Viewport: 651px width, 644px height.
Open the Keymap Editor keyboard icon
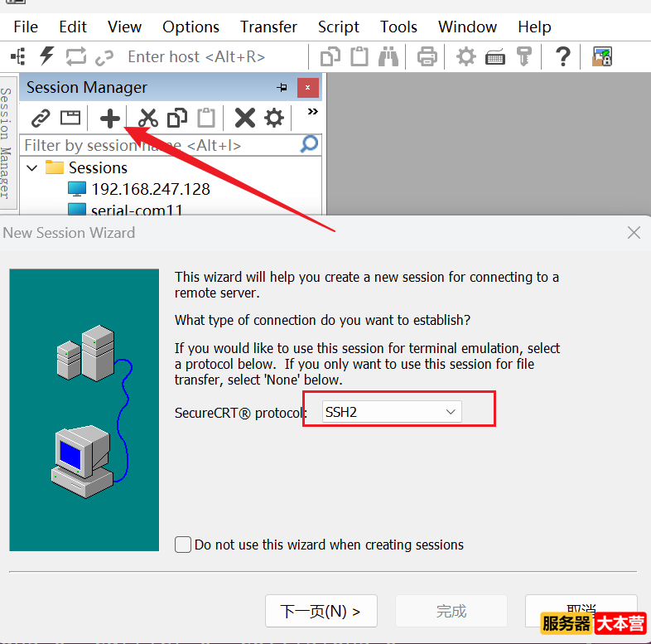point(495,56)
